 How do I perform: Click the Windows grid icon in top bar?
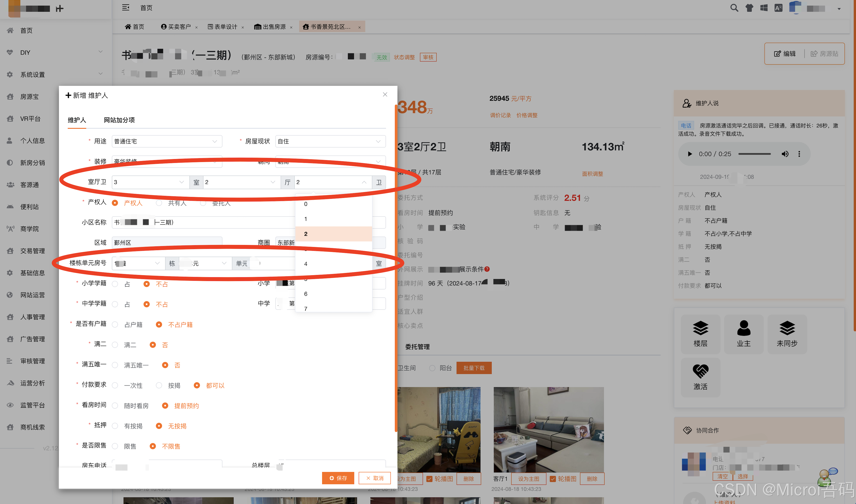pos(764,8)
